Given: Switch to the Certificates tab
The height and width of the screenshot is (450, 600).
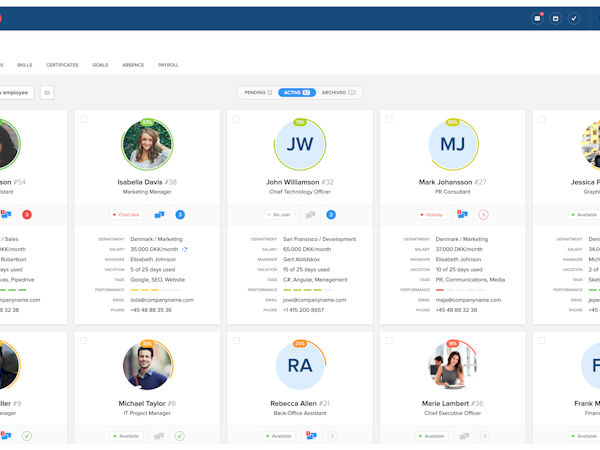Looking at the screenshot, I should [62, 65].
